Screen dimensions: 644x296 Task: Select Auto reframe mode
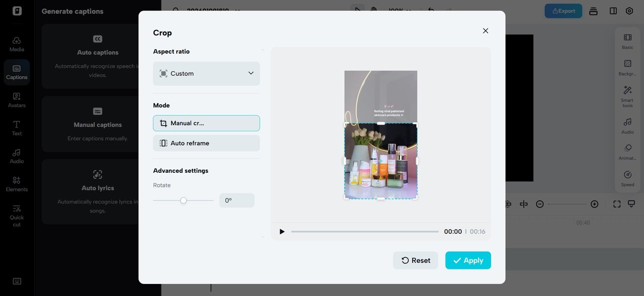[x=206, y=143]
